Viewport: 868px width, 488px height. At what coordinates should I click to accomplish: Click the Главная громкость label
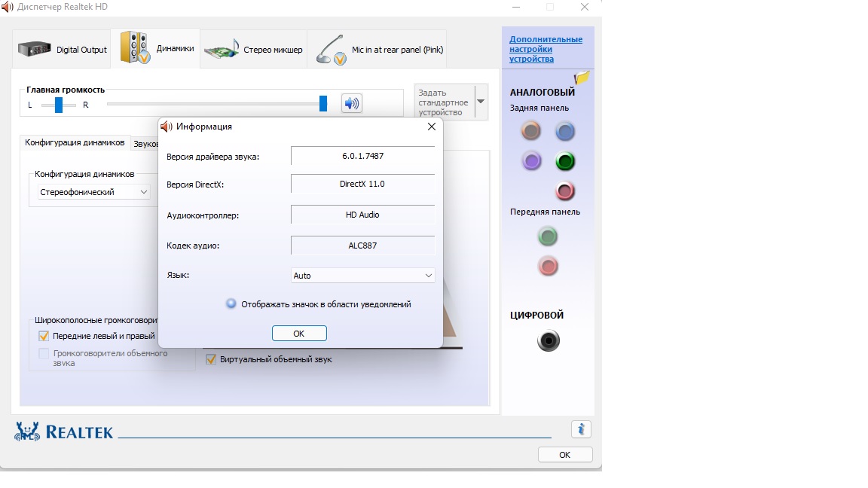[x=66, y=90]
